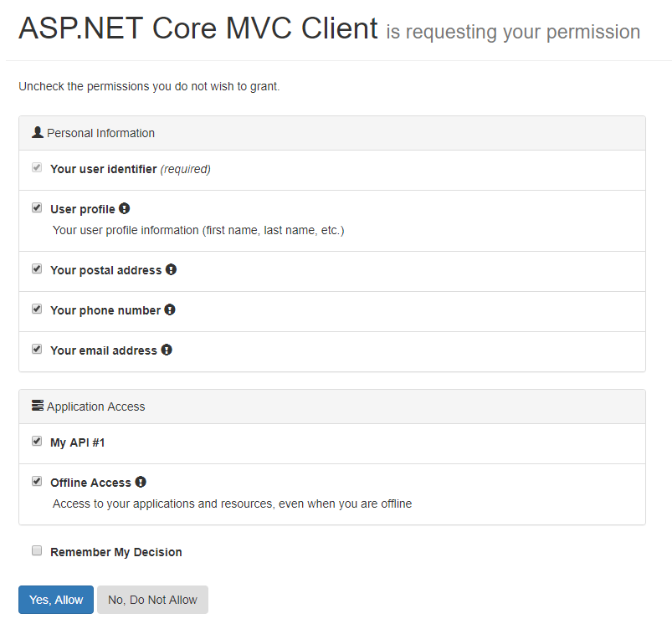Click the required user identifier checkbox

pyautogui.click(x=37, y=168)
